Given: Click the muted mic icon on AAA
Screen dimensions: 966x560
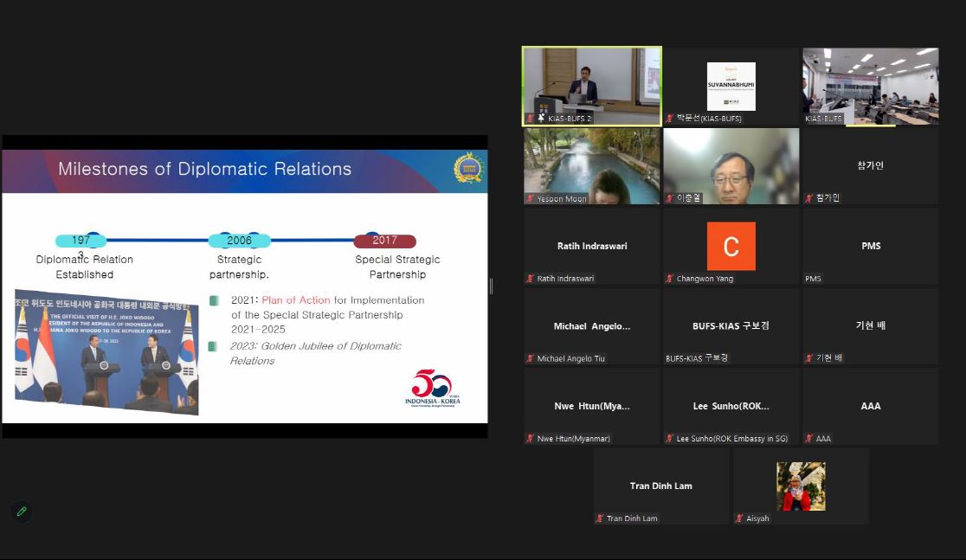Looking at the screenshot, I should 809,439.
